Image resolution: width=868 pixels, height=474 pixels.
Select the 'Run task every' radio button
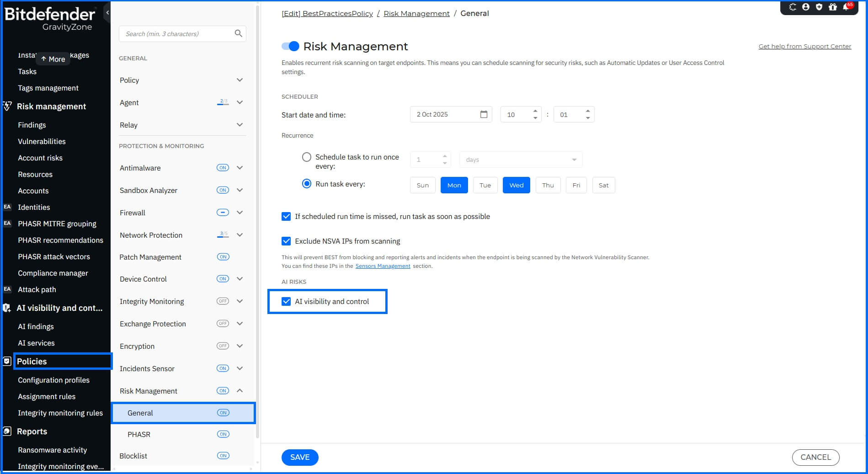pyautogui.click(x=307, y=184)
